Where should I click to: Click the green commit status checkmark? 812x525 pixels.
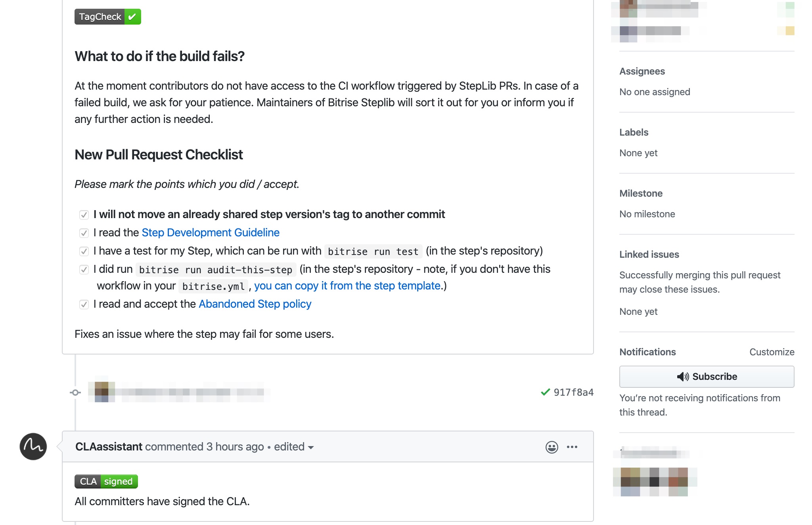pos(546,392)
